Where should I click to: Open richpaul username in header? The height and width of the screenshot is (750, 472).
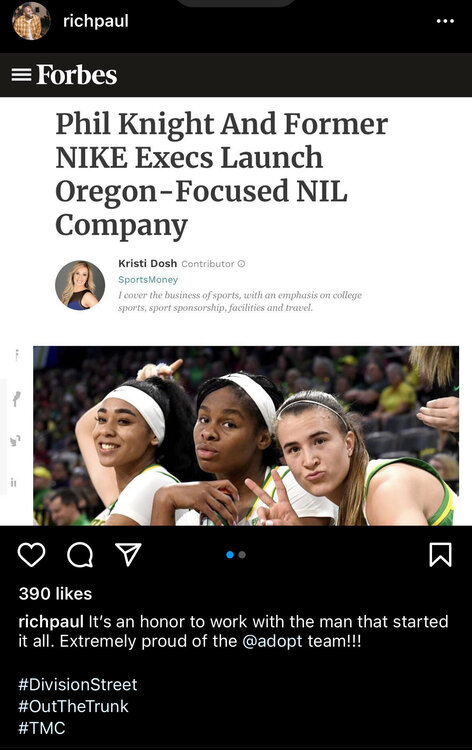pyautogui.click(x=96, y=22)
